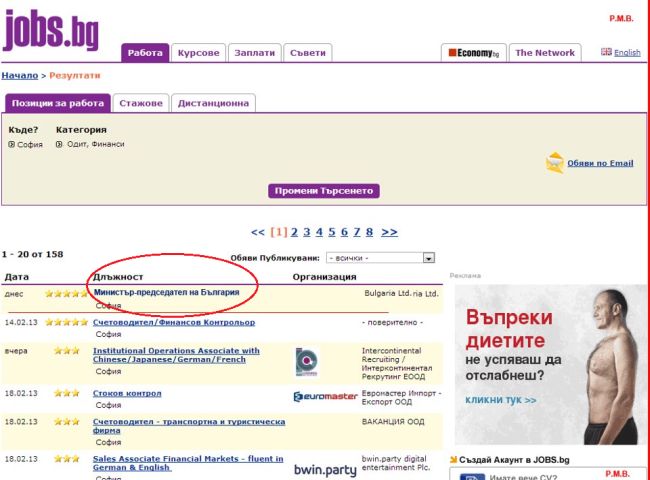This screenshot has width=650, height=480.
Task: Go to results page 5
Action: [332, 232]
